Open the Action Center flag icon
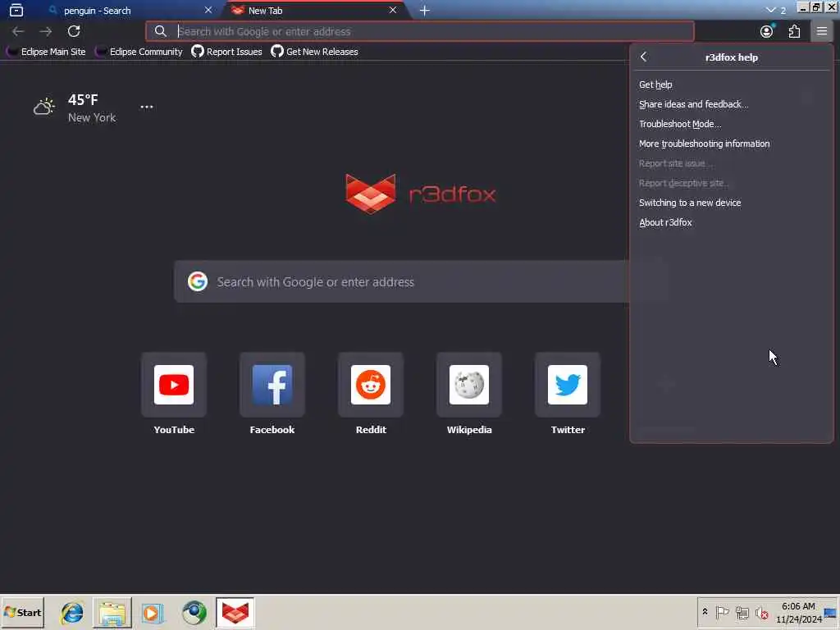840x630 pixels. [x=722, y=612]
